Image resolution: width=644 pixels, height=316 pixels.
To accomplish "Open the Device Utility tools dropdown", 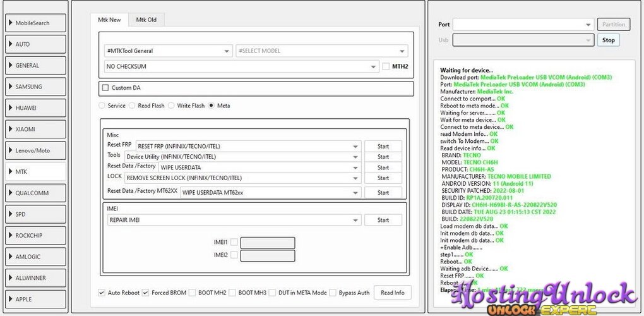I will pyautogui.click(x=242, y=157).
